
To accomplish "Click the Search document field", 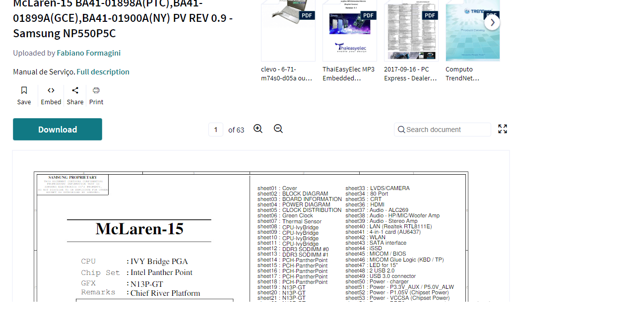I will [x=443, y=130].
